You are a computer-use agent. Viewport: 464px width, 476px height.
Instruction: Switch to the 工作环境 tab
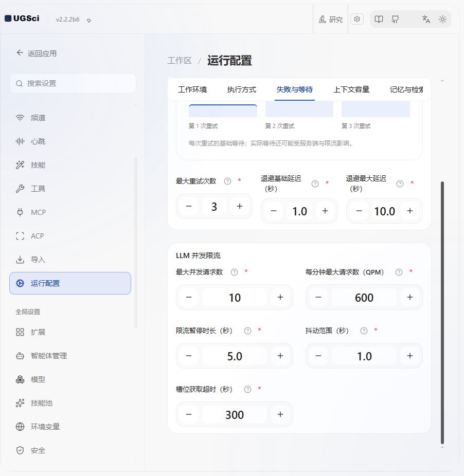pyautogui.click(x=192, y=89)
